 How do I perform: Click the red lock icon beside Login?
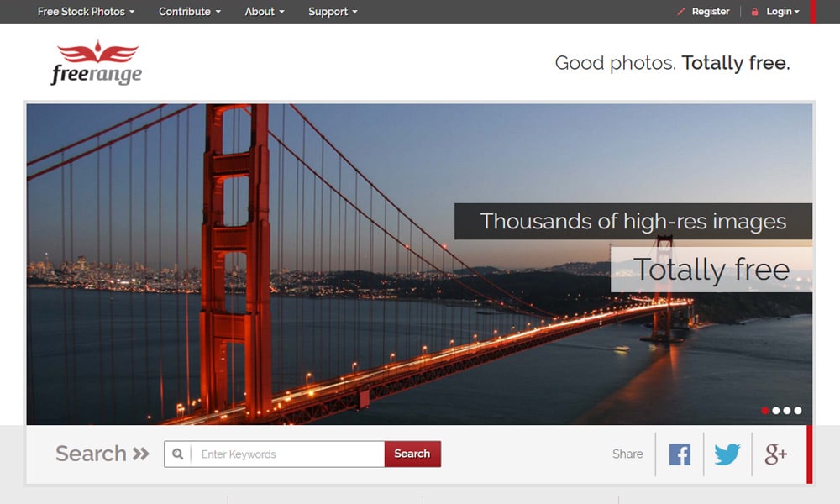(754, 12)
